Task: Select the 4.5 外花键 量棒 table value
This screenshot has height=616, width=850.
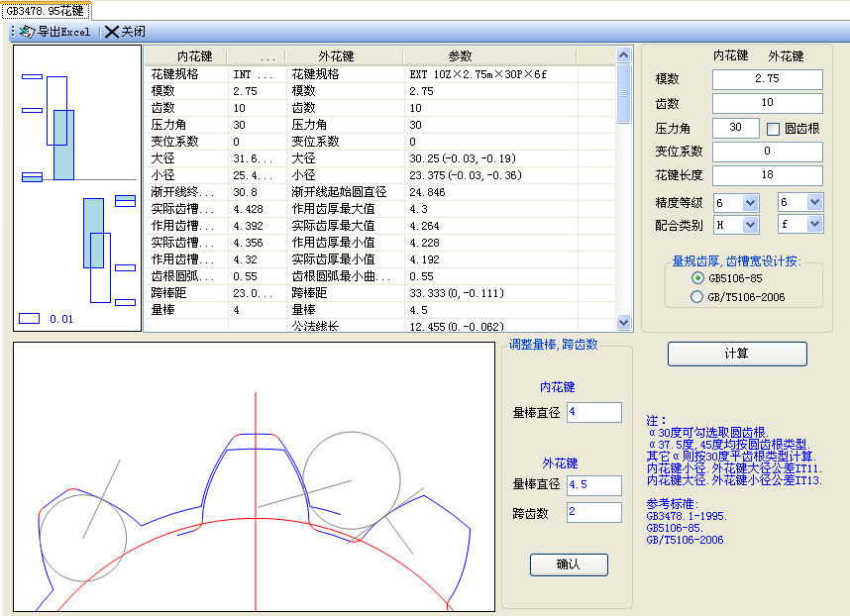Action: point(490,310)
